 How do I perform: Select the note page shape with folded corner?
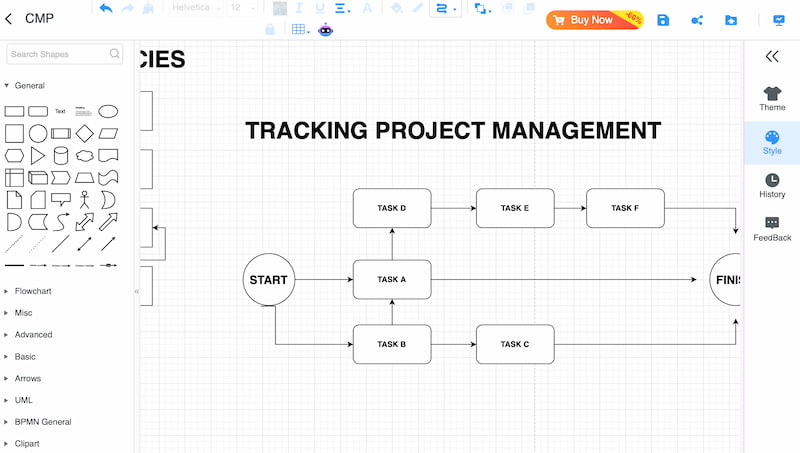pyautogui.click(x=14, y=199)
